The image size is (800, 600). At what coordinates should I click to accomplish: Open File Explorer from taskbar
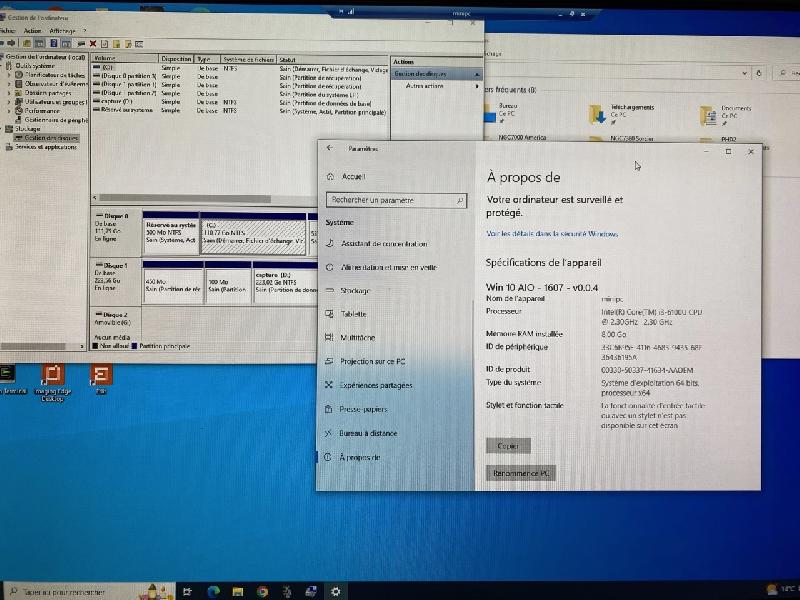[238, 591]
